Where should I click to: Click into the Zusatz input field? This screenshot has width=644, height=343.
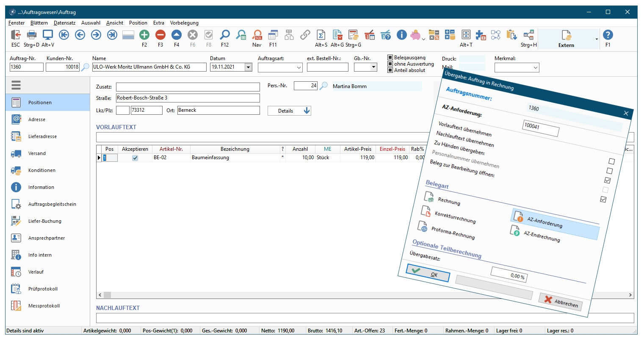[x=188, y=87]
